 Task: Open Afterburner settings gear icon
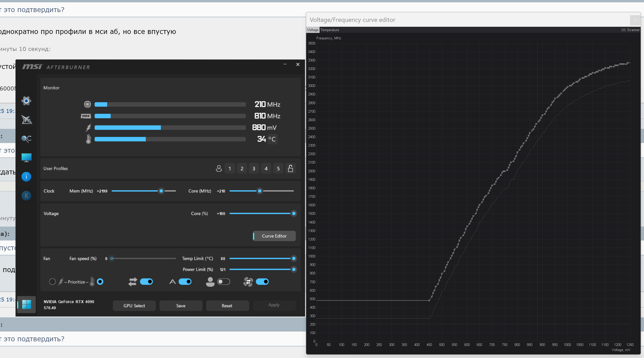point(26,101)
